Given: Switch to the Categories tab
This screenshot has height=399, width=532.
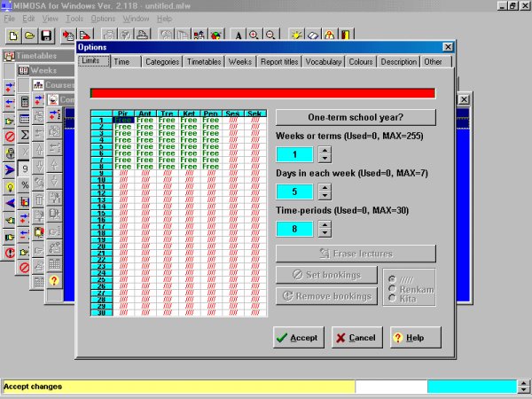Looking at the screenshot, I should (160, 62).
